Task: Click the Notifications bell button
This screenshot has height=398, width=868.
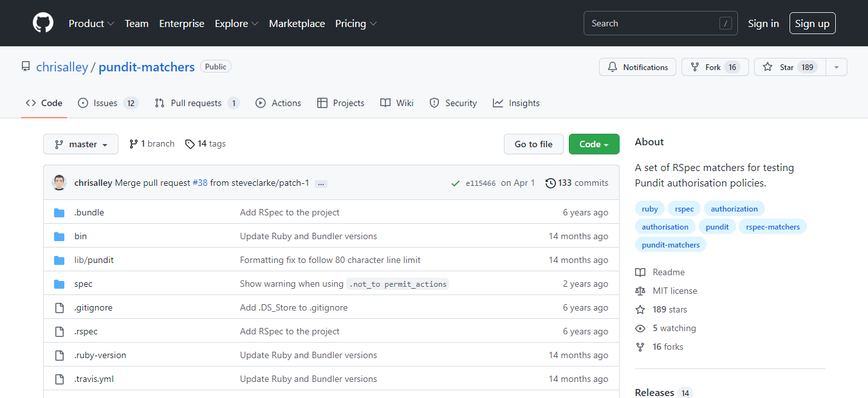Action: [638, 67]
